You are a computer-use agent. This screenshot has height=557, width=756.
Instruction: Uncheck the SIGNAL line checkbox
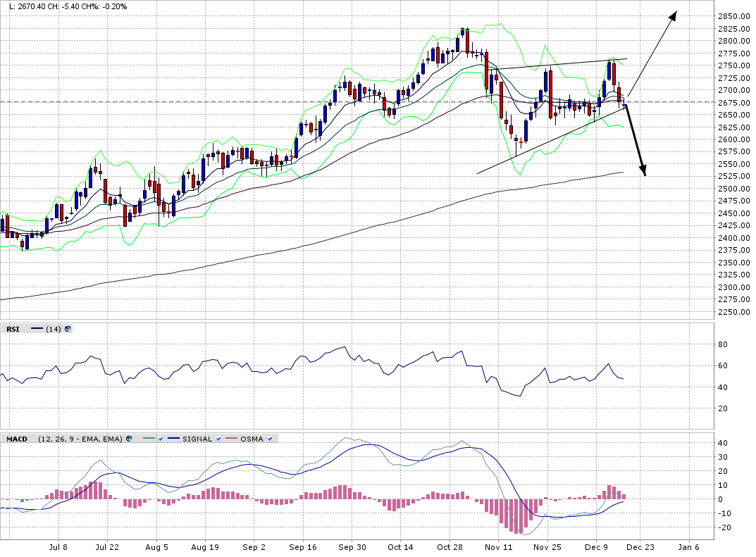coord(219,439)
